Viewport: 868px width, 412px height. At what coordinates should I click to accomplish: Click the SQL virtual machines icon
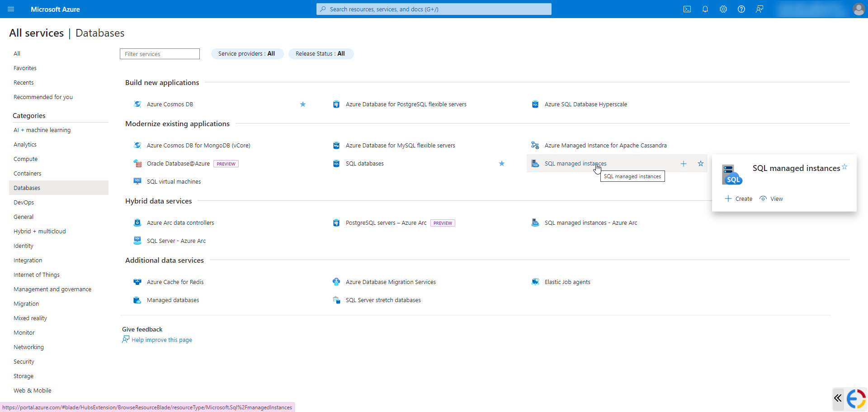pos(137,181)
